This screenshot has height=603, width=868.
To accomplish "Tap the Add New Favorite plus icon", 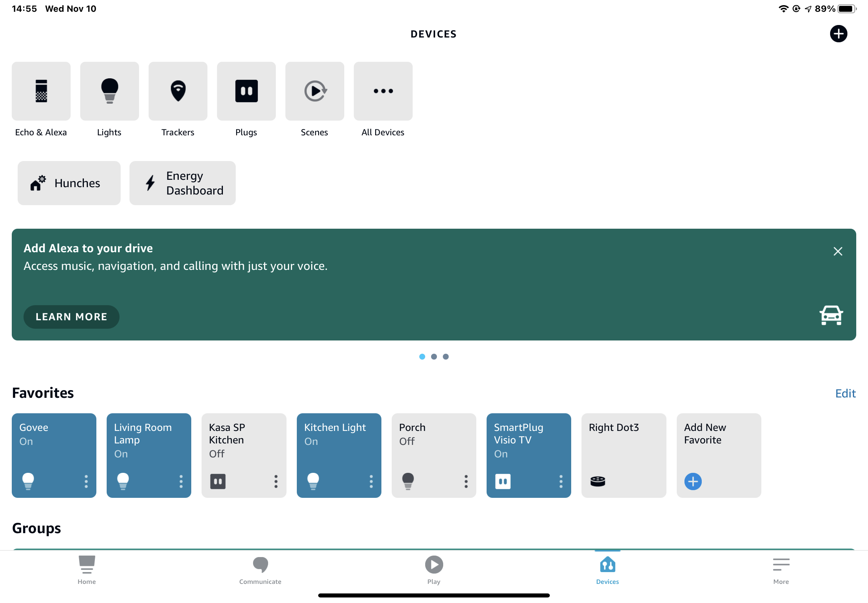I will point(693,481).
